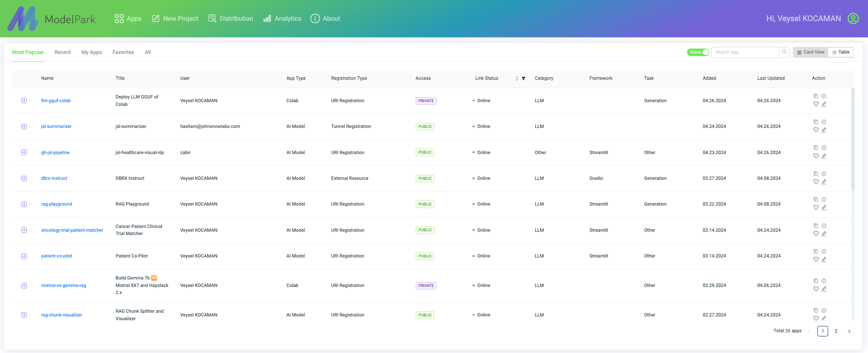Sort arrows on Link Status column
This screenshot has width=868, height=353.
(x=517, y=78)
